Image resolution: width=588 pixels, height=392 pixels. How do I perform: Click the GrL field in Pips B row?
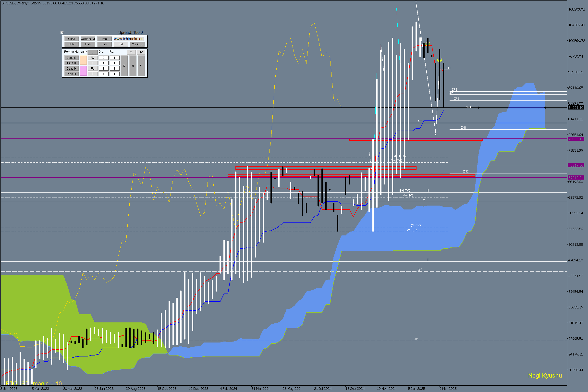(x=103, y=63)
